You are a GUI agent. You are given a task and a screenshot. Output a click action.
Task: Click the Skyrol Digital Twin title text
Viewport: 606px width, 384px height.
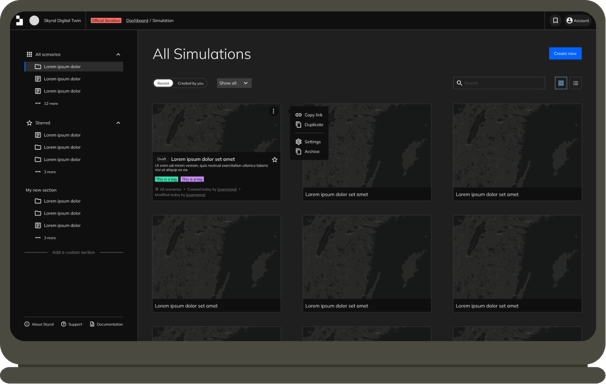tap(62, 20)
